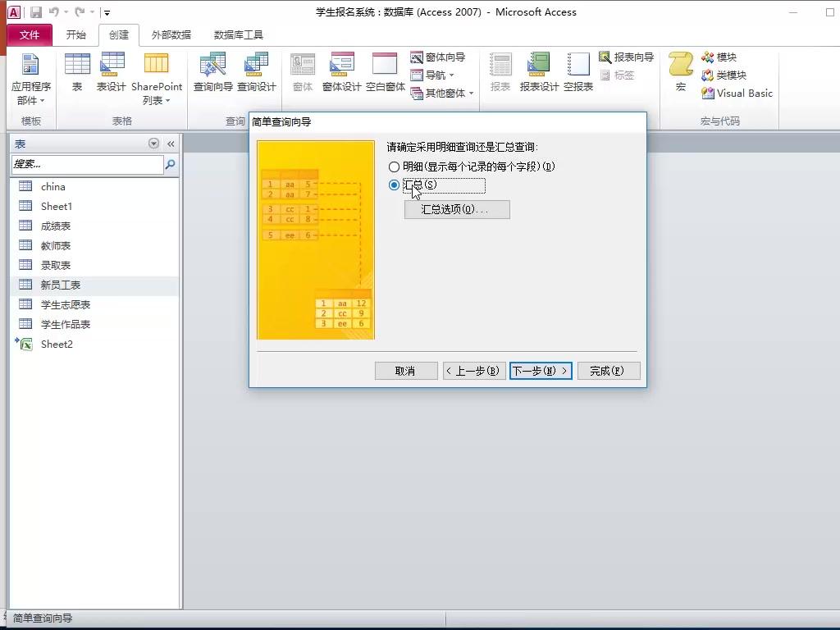Open 报表设计 report design
The width and height of the screenshot is (840, 630).
point(539,72)
